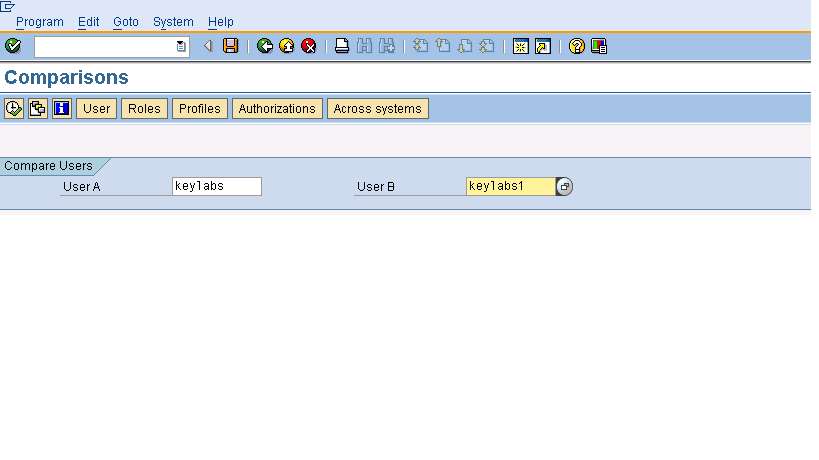Viewport: 819px width, 460px height.
Task: Collapse the command field with the left arrow
Action: point(208,46)
